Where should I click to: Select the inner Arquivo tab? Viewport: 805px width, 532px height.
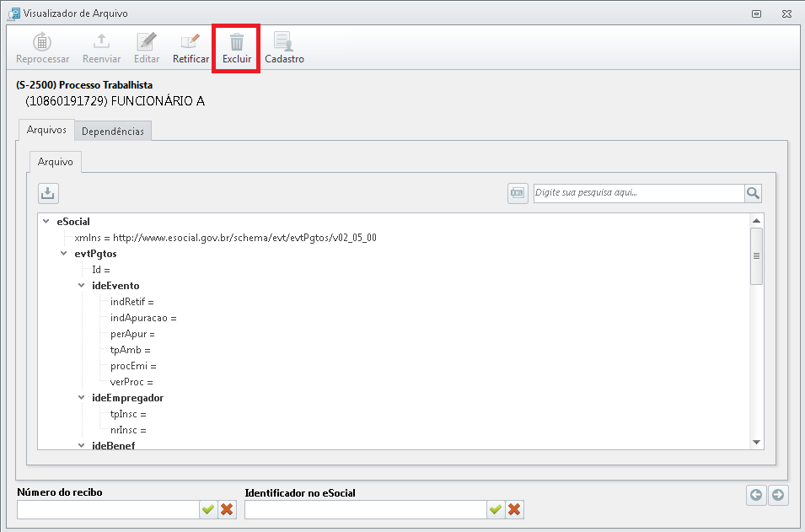55,162
